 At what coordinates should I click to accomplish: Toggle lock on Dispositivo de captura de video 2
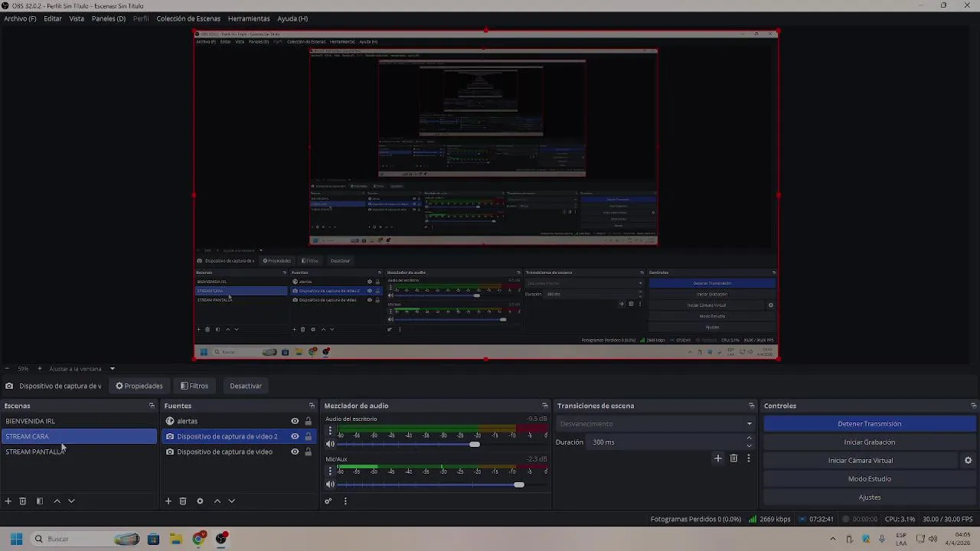(x=308, y=436)
